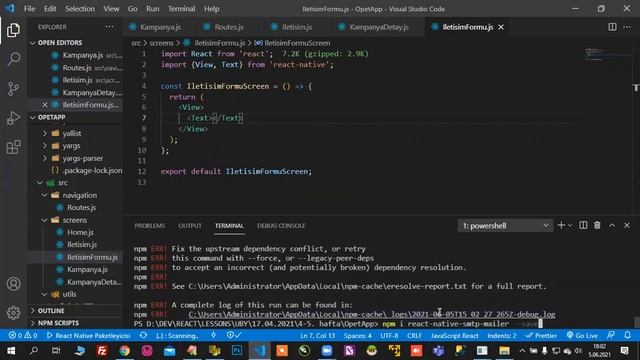Open the Selection menu
640x360 pixels.
tap(80, 9)
